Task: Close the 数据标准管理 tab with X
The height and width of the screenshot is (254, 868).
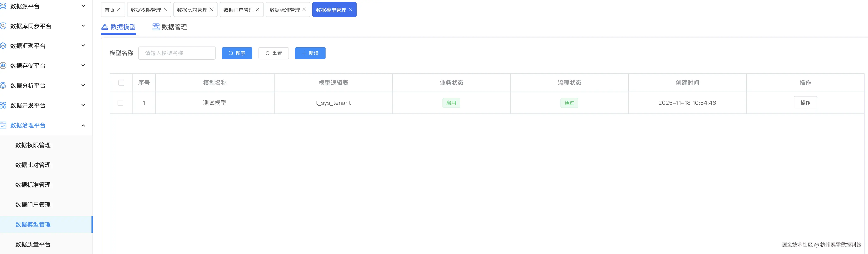Action: coord(304,10)
